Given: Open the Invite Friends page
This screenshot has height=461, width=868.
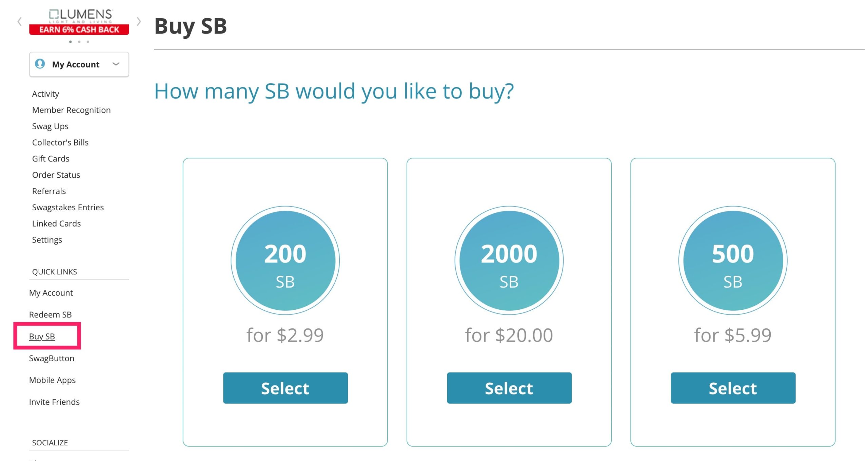Looking at the screenshot, I should pyautogui.click(x=55, y=402).
